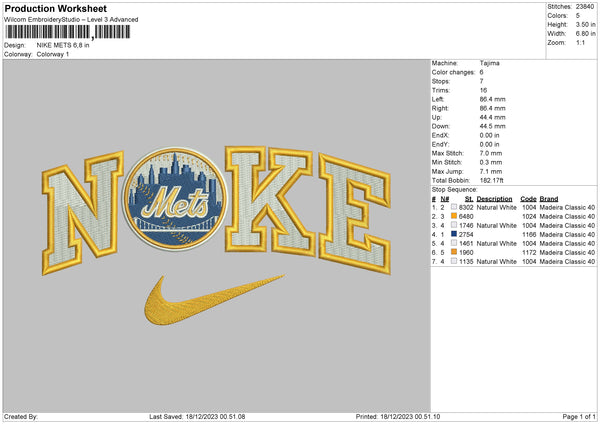The height and width of the screenshot is (424, 600).
Task: Click the Max Stitch value '7.0 mm'
Action: coord(491,153)
